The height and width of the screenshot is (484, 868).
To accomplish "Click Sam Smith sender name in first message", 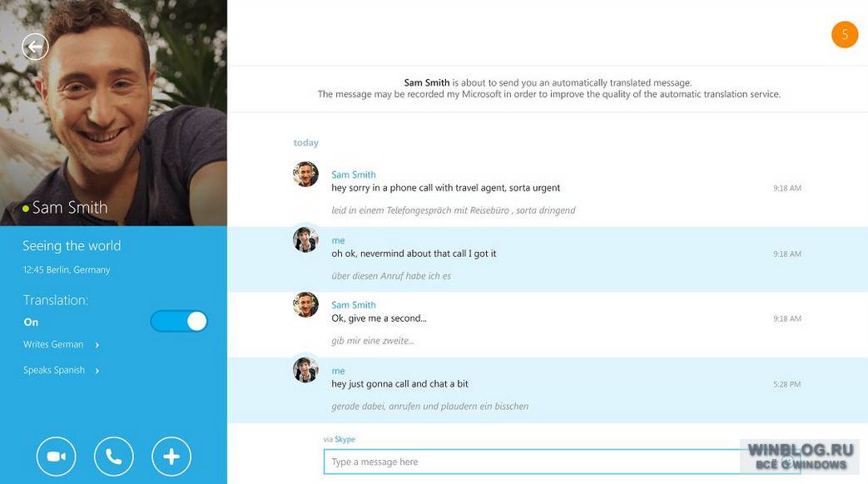I will coord(353,175).
